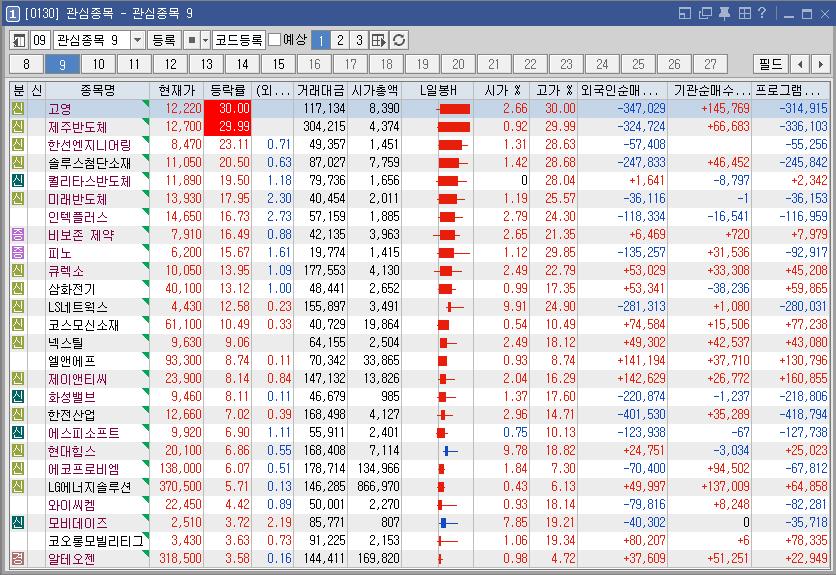Screen dimensions: 836x575
Task: Switch to group tab 8
Action: (x=26, y=64)
